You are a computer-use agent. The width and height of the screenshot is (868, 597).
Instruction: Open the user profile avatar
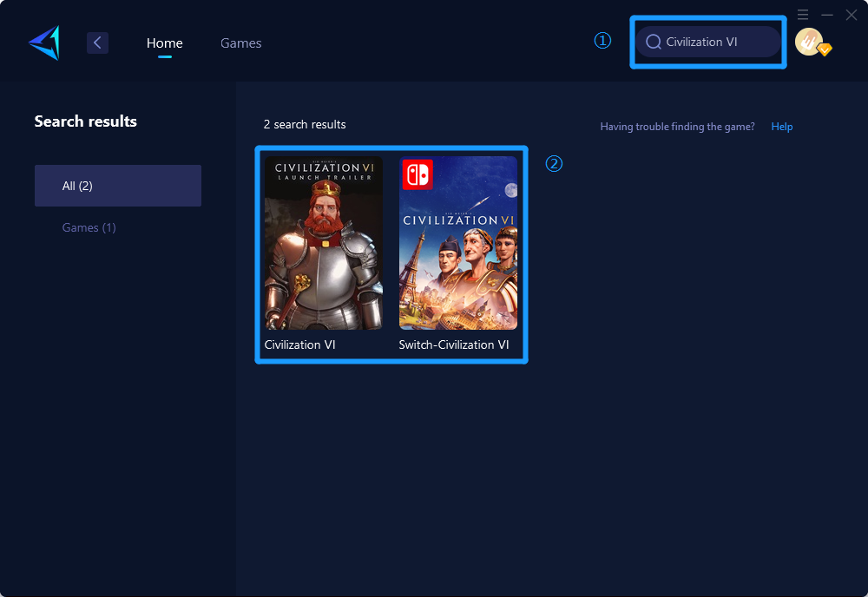810,42
